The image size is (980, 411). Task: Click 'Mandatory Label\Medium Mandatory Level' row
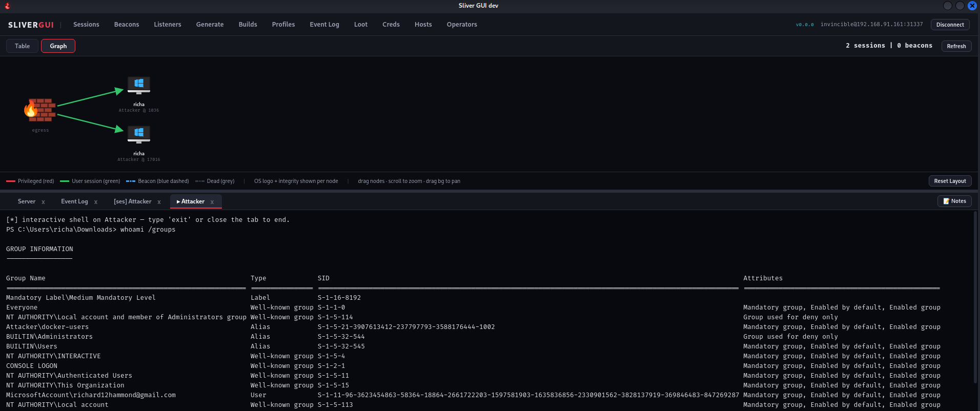(x=81, y=298)
